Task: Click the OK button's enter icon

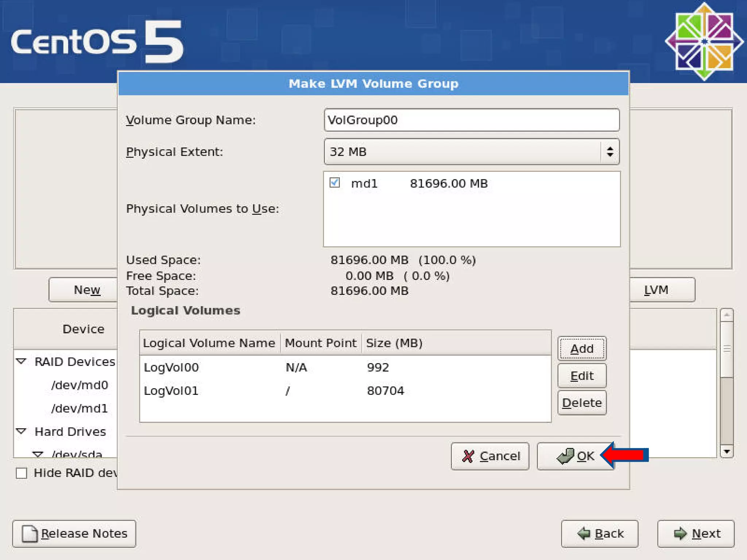Action: pos(565,456)
